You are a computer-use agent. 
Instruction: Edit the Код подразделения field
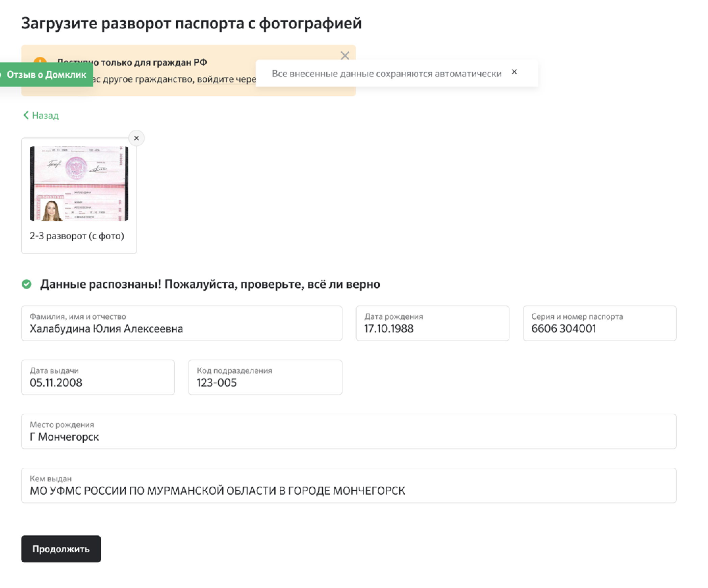[265, 383]
